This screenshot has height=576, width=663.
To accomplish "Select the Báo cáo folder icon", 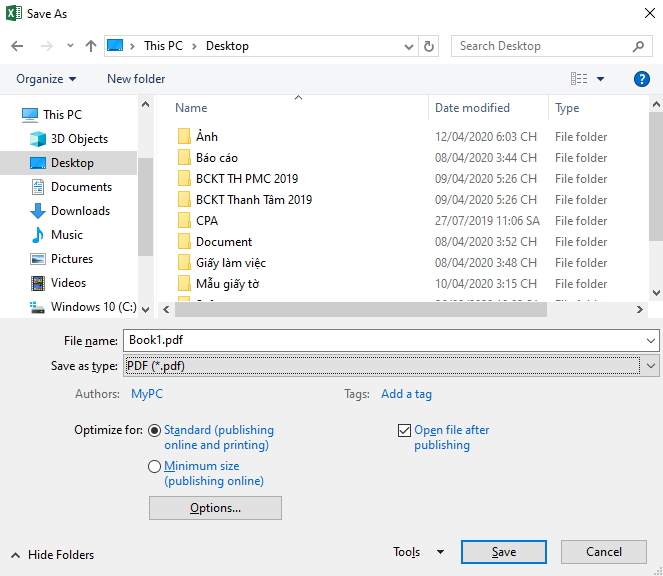I will point(184,157).
